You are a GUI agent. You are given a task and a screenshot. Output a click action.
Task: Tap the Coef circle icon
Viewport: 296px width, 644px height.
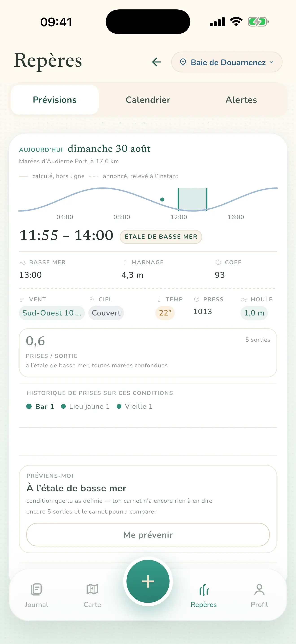point(218,262)
